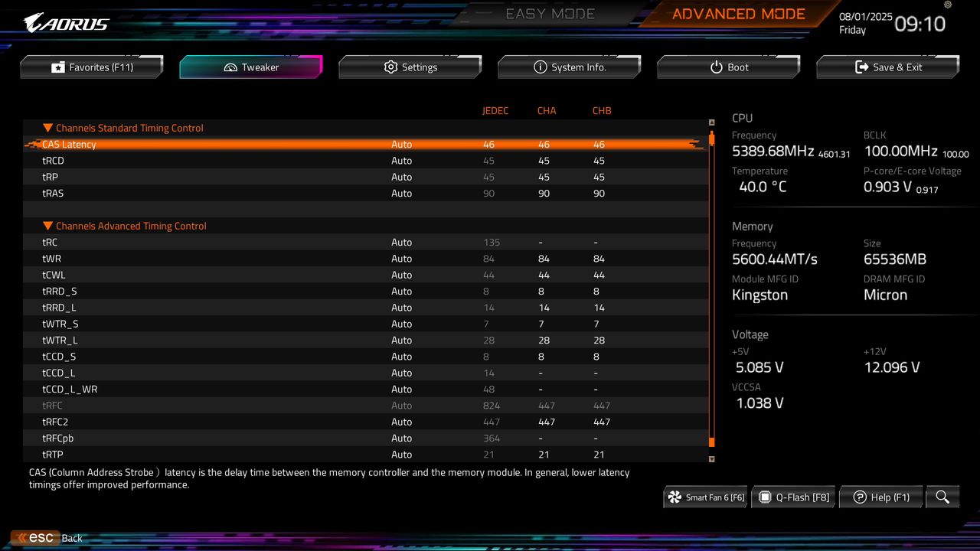Image resolution: width=980 pixels, height=551 pixels.
Task: Click the CHB column header
Action: click(602, 111)
